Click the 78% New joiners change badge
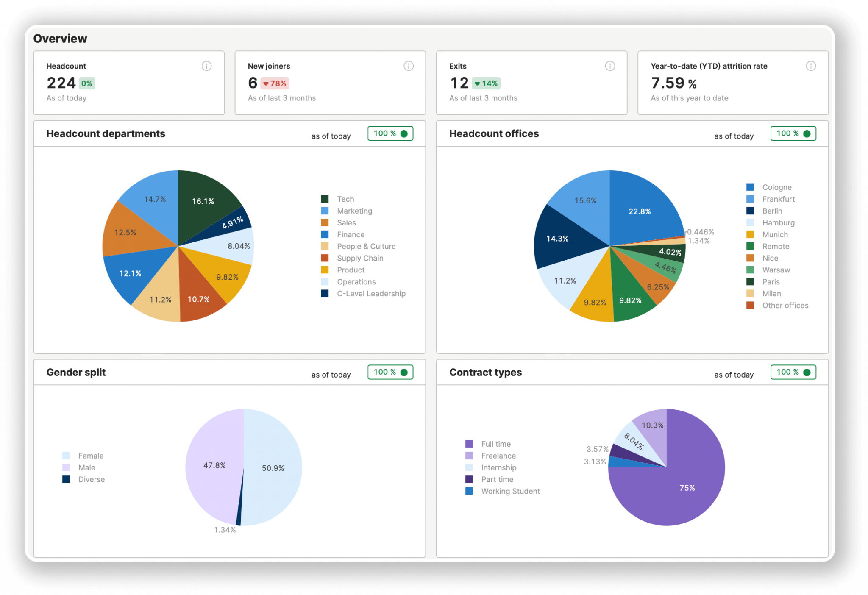This screenshot has height=595, width=868. tap(275, 83)
